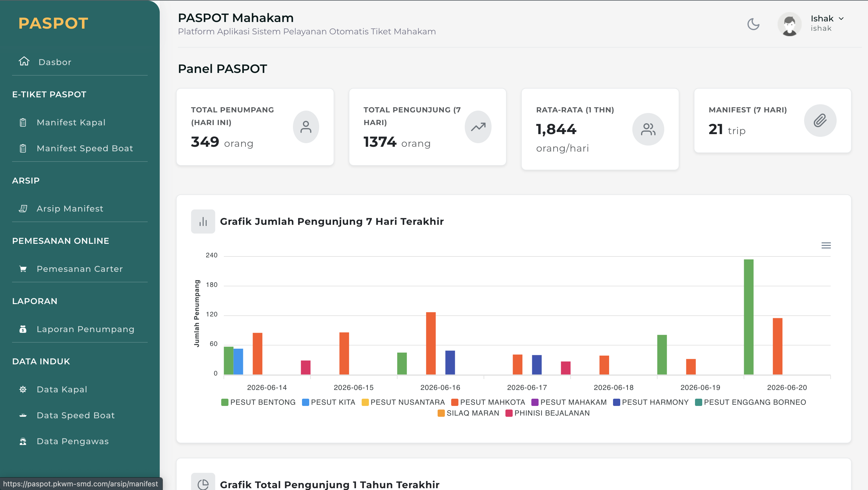Click the user avatar picture

(x=789, y=24)
